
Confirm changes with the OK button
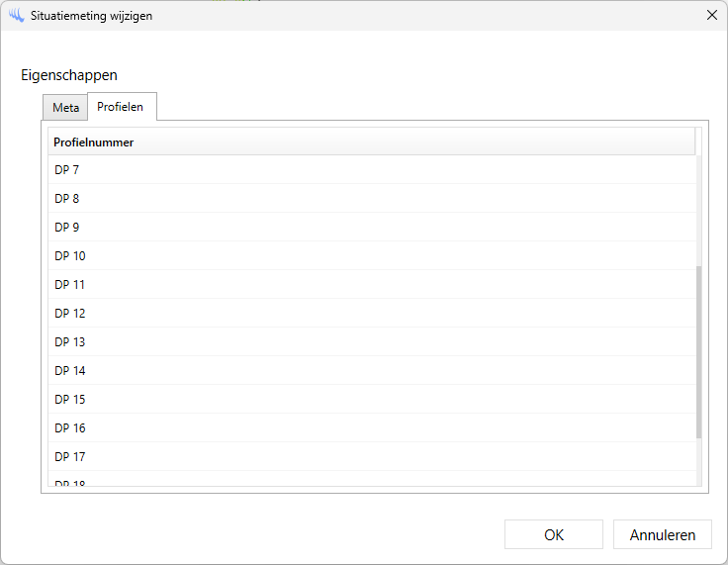(553, 534)
